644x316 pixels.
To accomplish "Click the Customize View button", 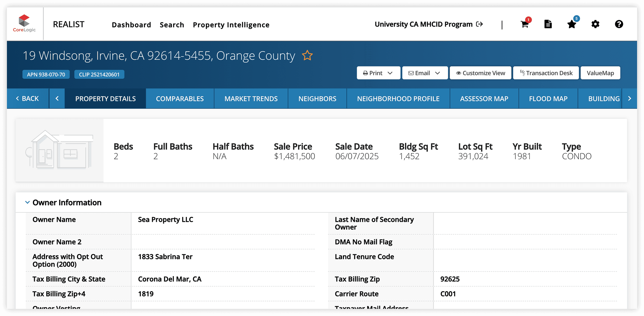I will point(480,73).
